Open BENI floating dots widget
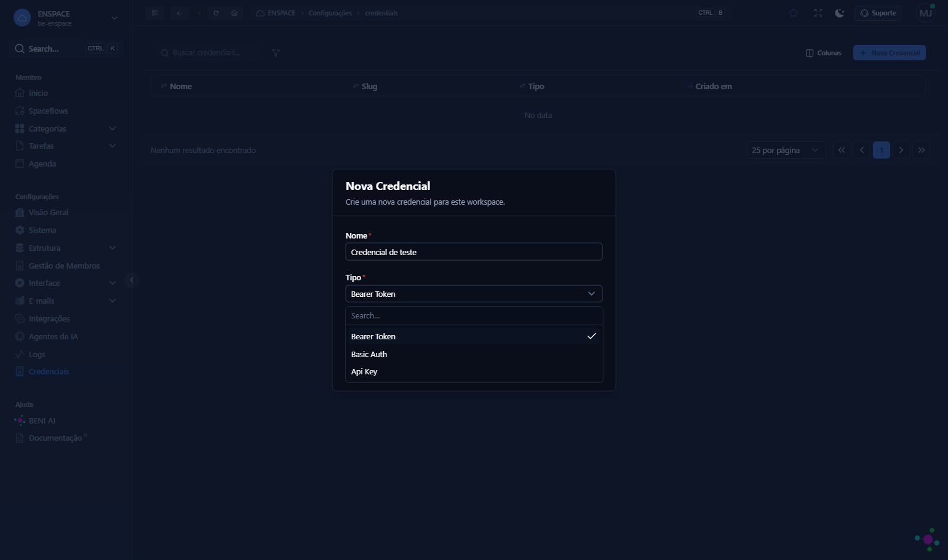Viewport: 948px width, 560px height. (x=927, y=539)
